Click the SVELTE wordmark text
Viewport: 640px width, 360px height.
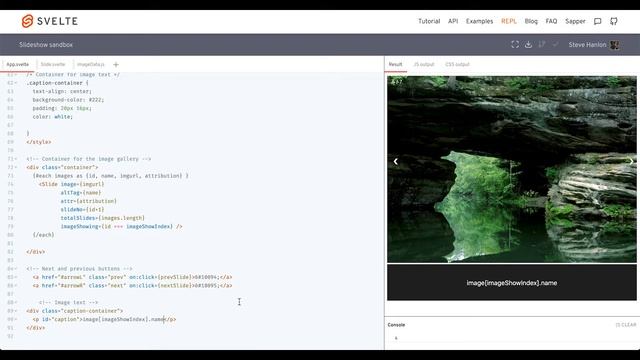tap(58, 21)
